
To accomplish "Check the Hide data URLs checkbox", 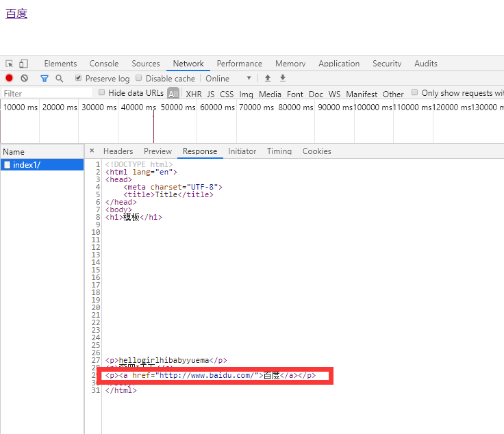I will (101, 92).
